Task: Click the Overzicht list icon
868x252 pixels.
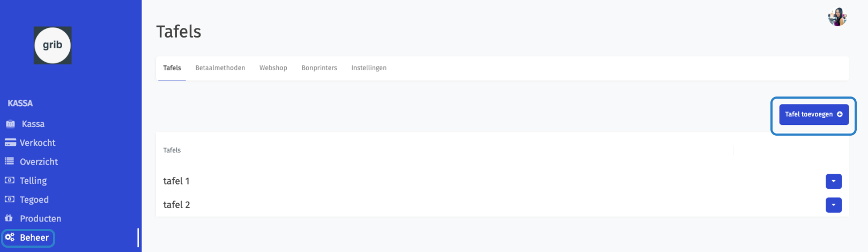Action: [10, 161]
